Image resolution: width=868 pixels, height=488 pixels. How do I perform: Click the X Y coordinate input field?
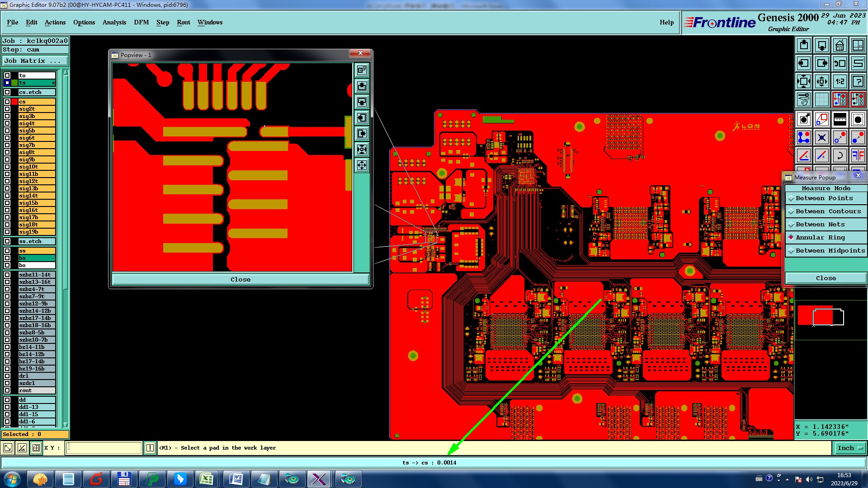pyautogui.click(x=104, y=448)
